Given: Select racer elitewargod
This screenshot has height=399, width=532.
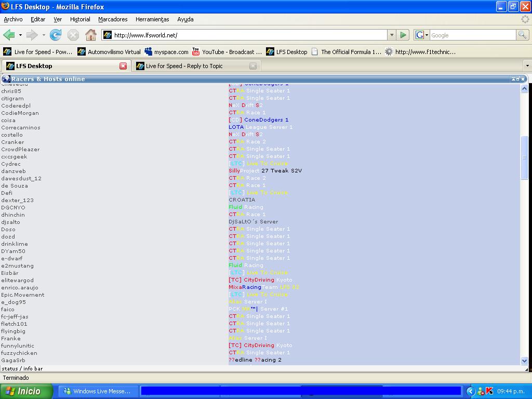Looking at the screenshot, I should 17,280.
